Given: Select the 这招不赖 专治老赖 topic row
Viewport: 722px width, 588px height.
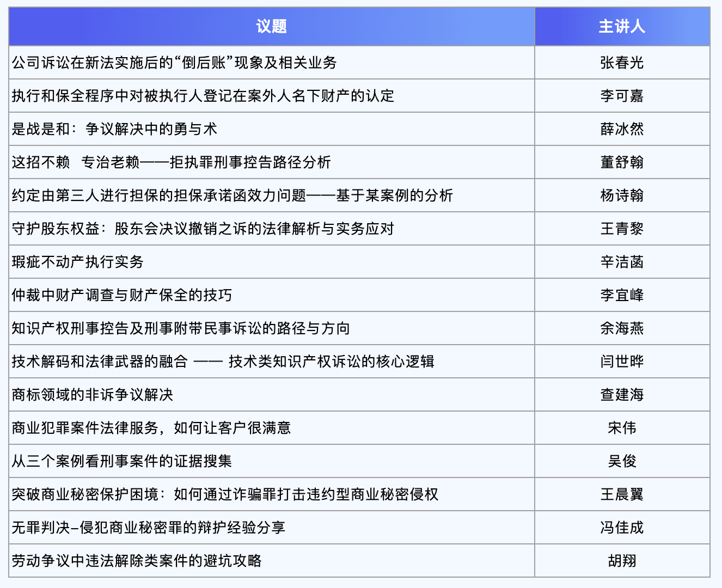Looking at the screenshot, I should pos(172,162).
